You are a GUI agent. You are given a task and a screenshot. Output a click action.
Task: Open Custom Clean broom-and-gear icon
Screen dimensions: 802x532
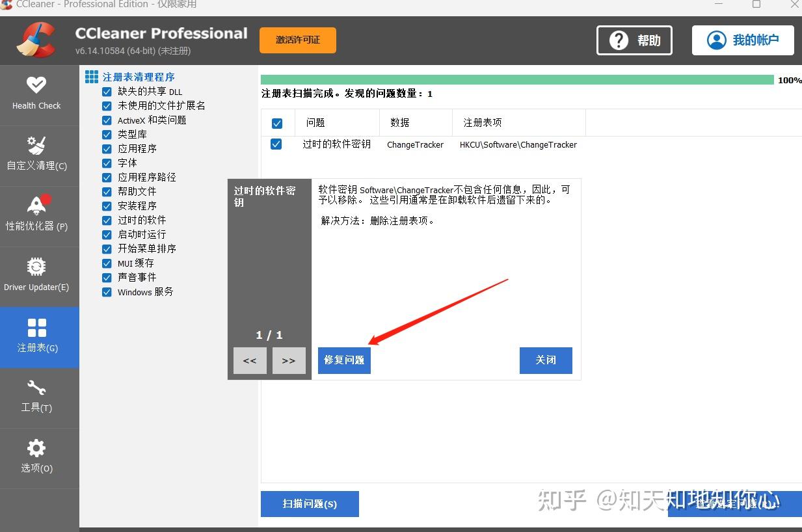coord(36,145)
